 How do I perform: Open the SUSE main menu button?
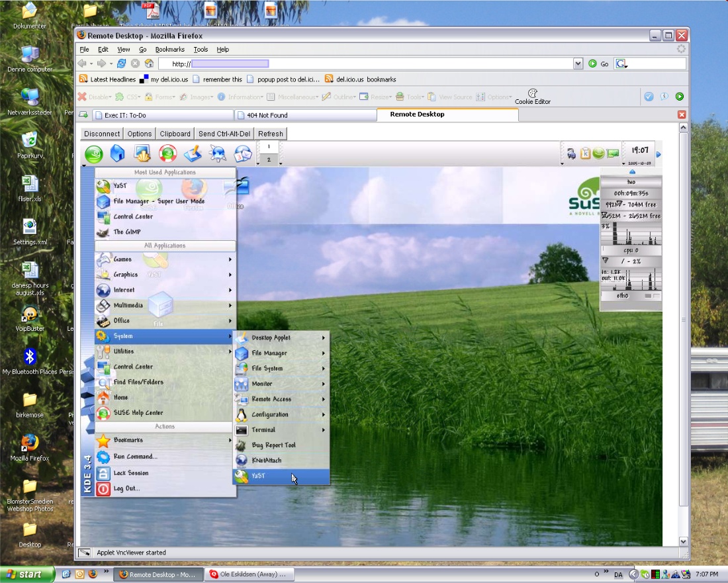[x=94, y=154]
